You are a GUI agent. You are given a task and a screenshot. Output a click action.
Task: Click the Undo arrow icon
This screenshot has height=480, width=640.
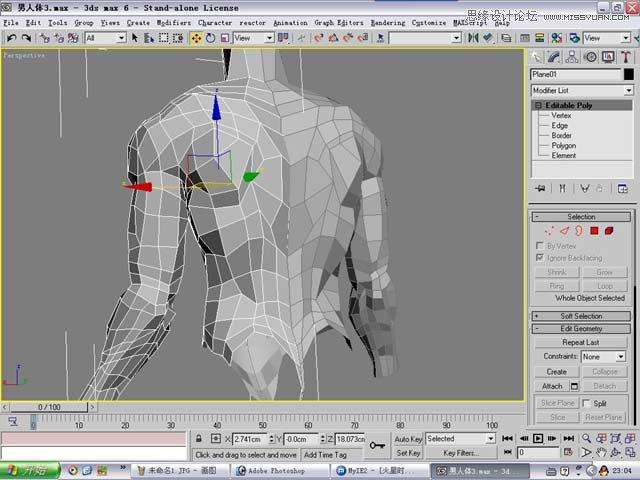click(11, 38)
